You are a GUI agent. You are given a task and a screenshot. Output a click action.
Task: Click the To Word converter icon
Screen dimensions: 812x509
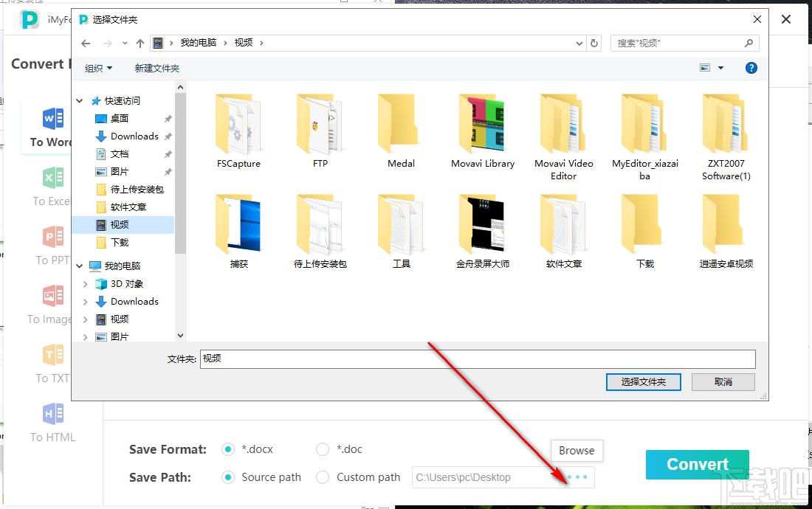point(53,120)
